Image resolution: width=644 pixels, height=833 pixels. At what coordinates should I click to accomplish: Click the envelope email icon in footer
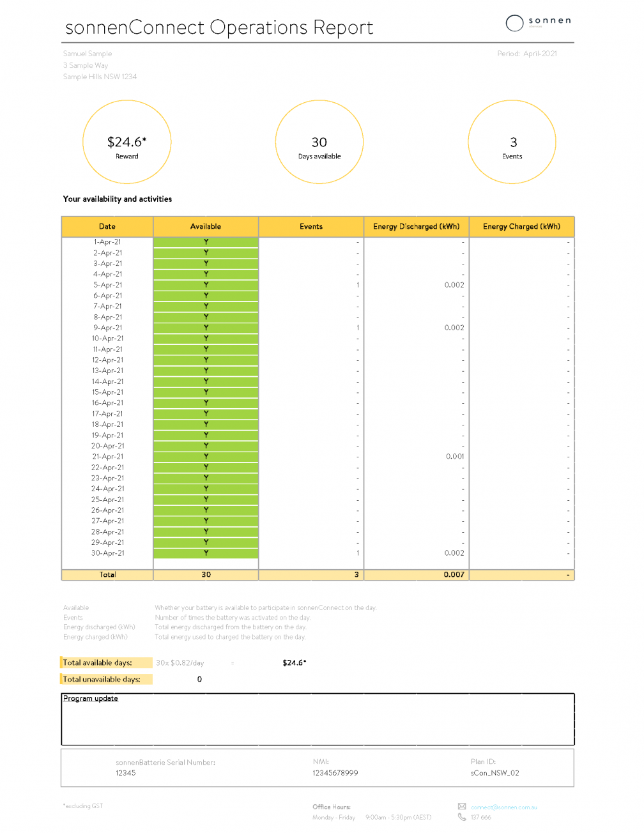(x=462, y=806)
